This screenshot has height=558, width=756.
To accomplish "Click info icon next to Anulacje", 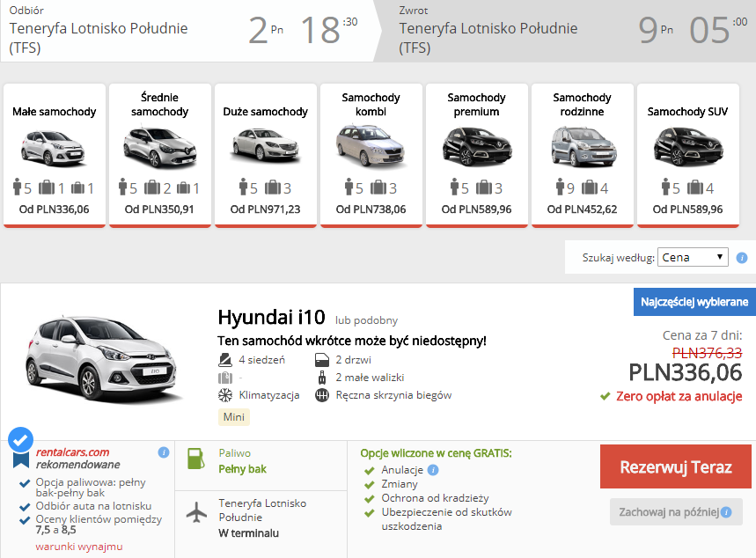I will pos(433,470).
